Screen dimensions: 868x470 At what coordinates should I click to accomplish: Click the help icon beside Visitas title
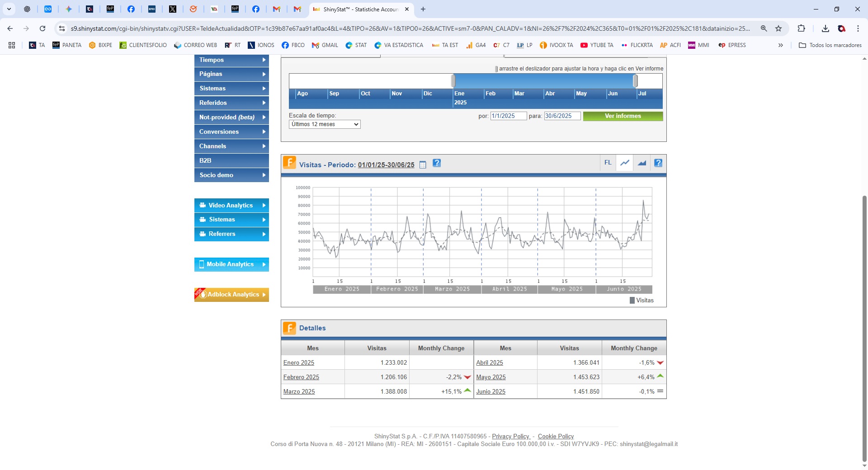(437, 163)
